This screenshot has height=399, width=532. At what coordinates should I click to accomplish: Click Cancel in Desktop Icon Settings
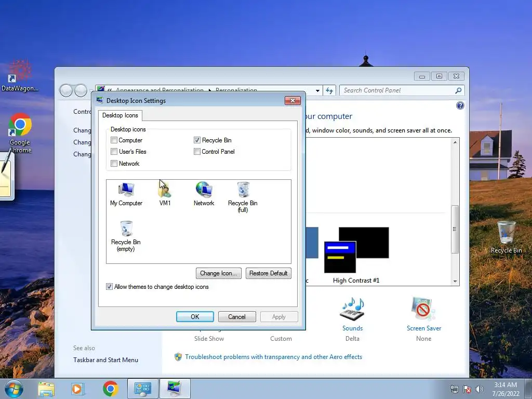click(x=237, y=316)
